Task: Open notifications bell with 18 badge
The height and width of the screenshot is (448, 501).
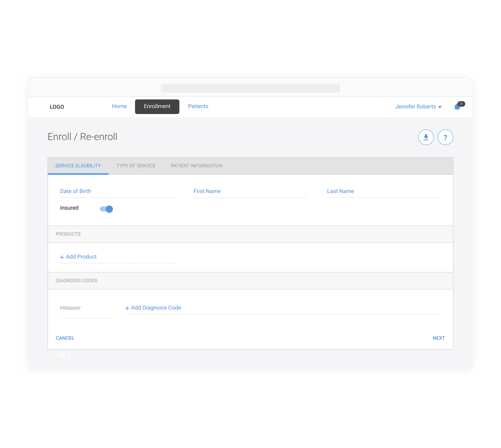Action: click(x=459, y=106)
